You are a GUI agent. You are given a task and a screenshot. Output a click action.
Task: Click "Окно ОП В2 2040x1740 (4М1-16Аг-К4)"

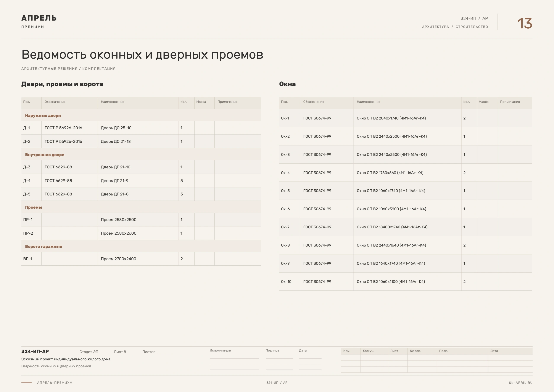point(391,118)
